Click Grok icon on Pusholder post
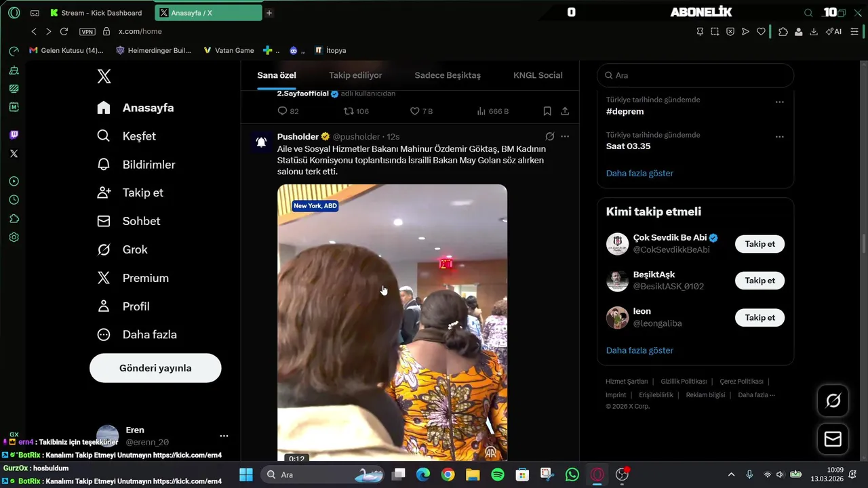 550,136
